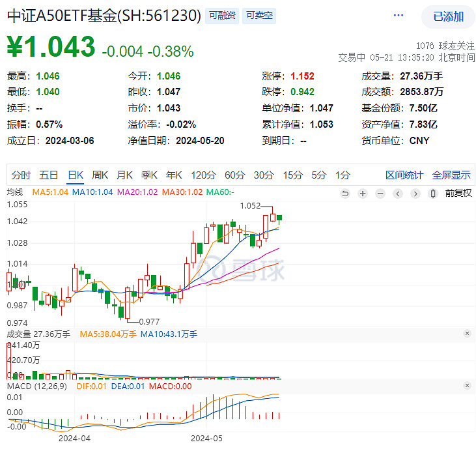Zoom out the chart with minus icon
The height and width of the screenshot is (451, 476).
tap(380, 194)
